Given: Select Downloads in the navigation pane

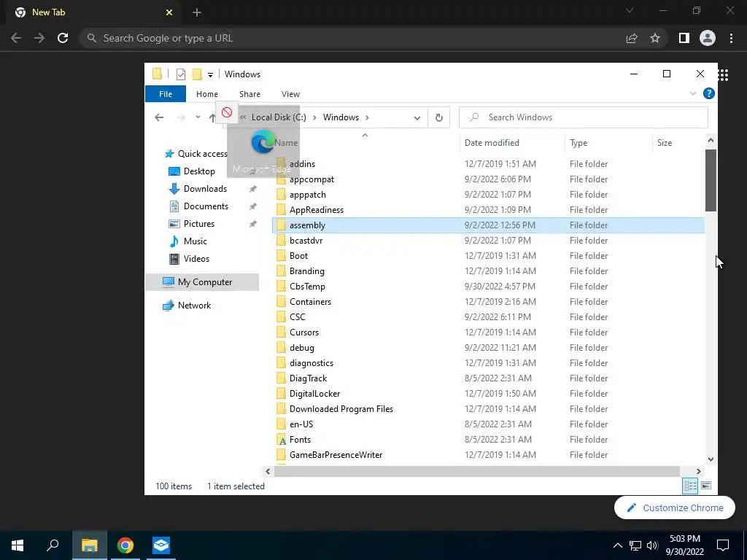Looking at the screenshot, I should point(205,189).
